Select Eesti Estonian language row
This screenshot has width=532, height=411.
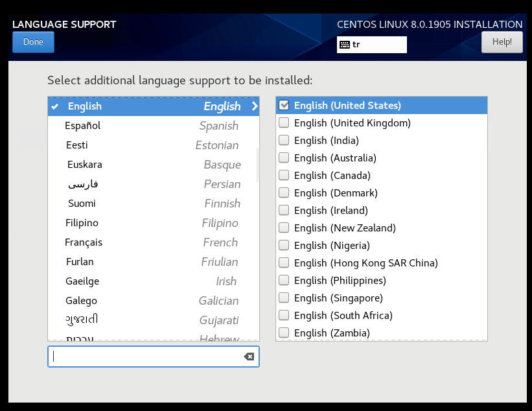pyautogui.click(x=154, y=145)
